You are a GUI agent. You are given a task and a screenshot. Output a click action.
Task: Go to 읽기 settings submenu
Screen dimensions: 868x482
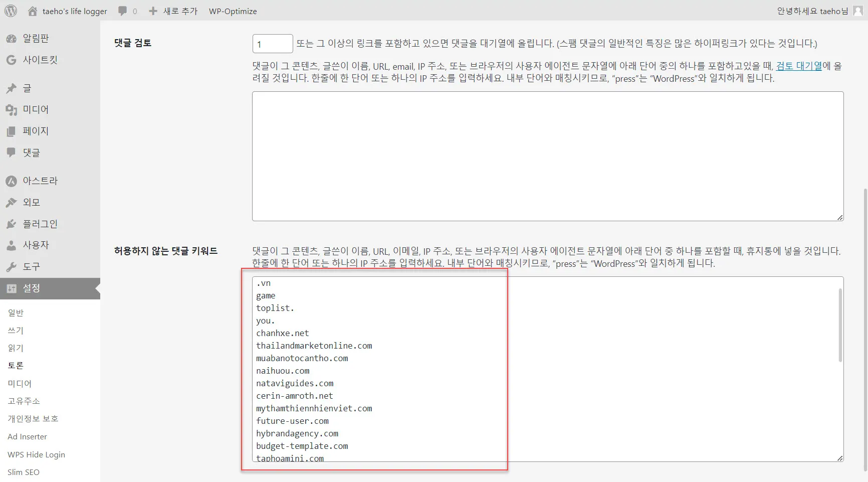click(16, 348)
